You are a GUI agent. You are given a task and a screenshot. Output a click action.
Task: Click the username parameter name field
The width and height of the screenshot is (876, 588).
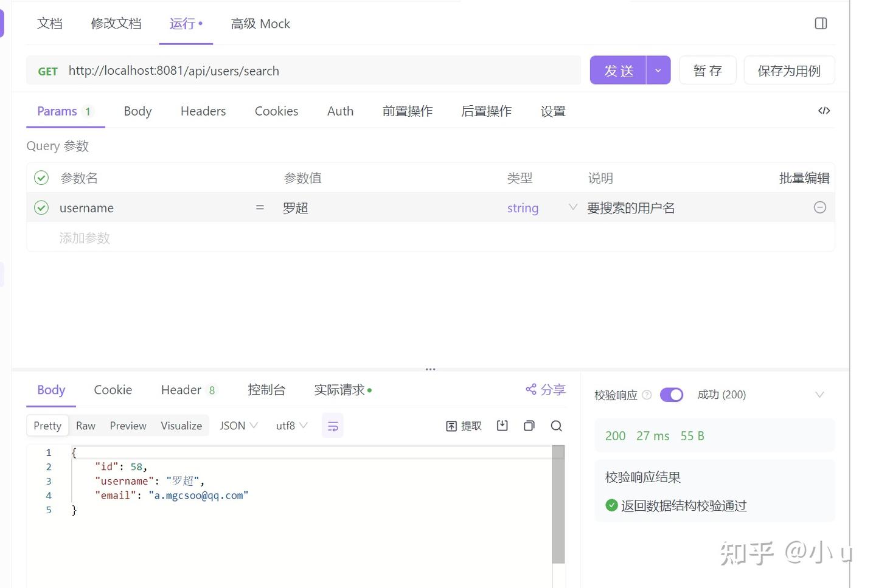pyautogui.click(x=152, y=207)
